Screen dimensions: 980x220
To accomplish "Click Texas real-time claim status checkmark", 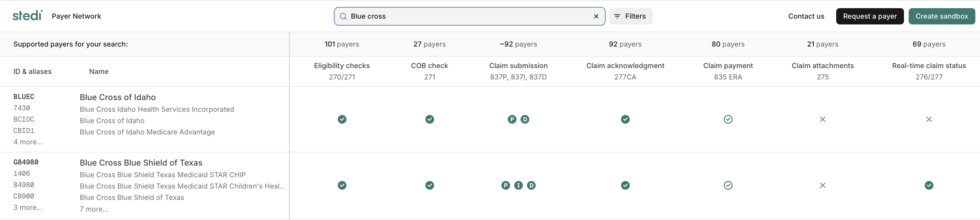I will pyautogui.click(x=929, y=185).
